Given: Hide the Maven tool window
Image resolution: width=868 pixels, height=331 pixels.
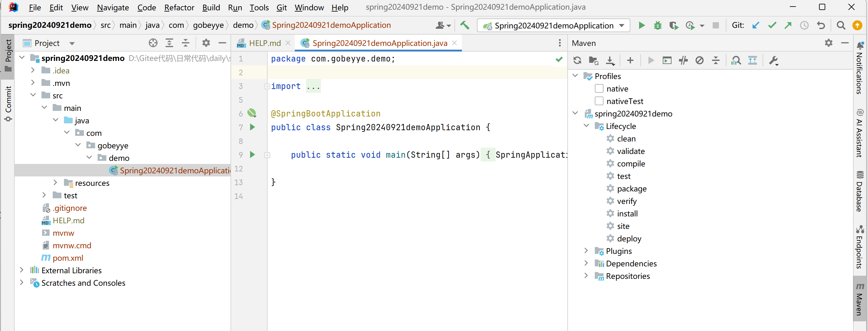Looking at the screenshot, I should [844, 43].
